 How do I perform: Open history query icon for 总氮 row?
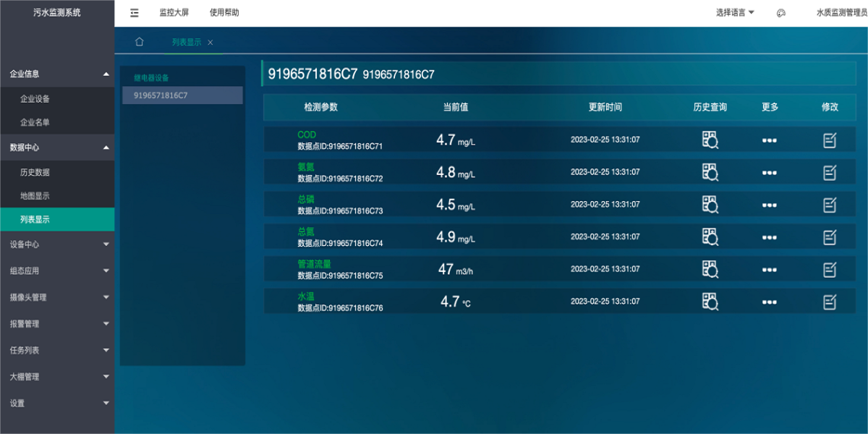[710, 237]
